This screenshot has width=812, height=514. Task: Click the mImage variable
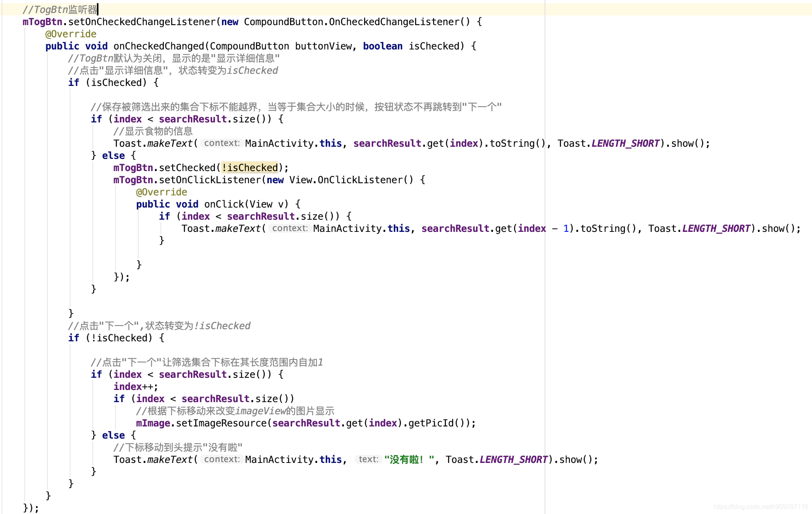click(153, 423)
